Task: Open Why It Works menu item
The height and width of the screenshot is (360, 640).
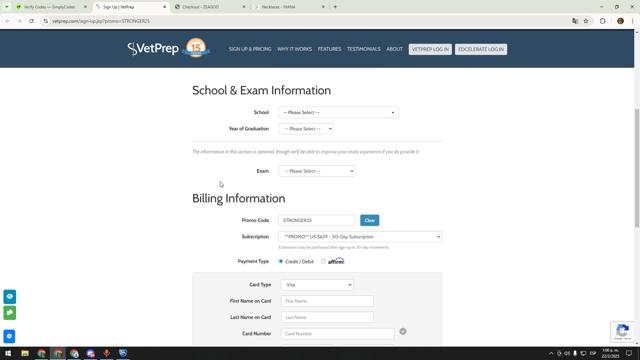Action: pos(294,49)
